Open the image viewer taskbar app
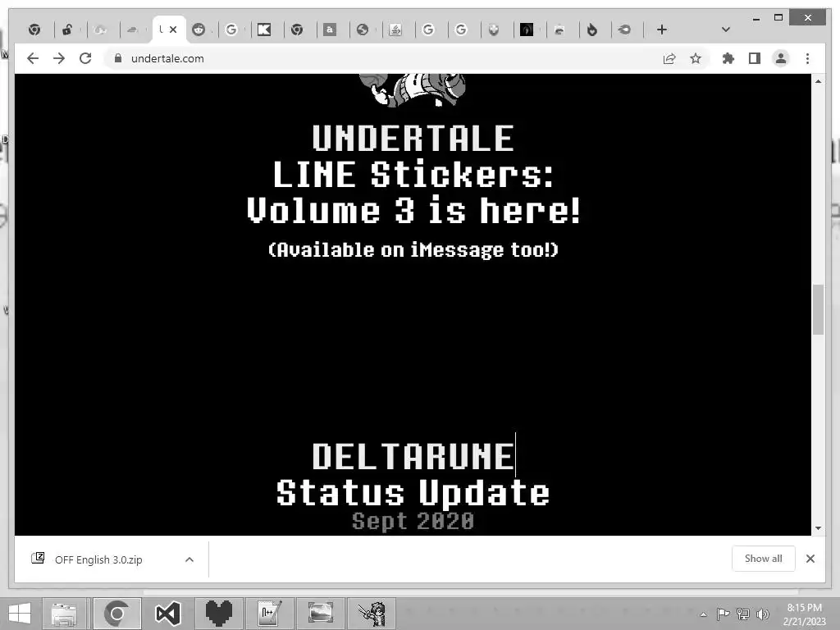This screenshot has height=630, width=840. 321,614
